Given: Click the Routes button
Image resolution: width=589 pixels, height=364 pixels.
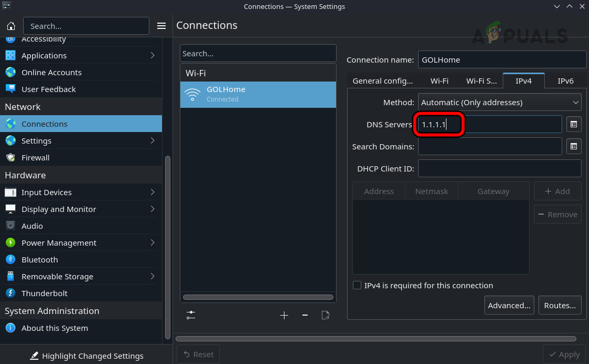Looking at the screenshot, I should pos(560,305).
